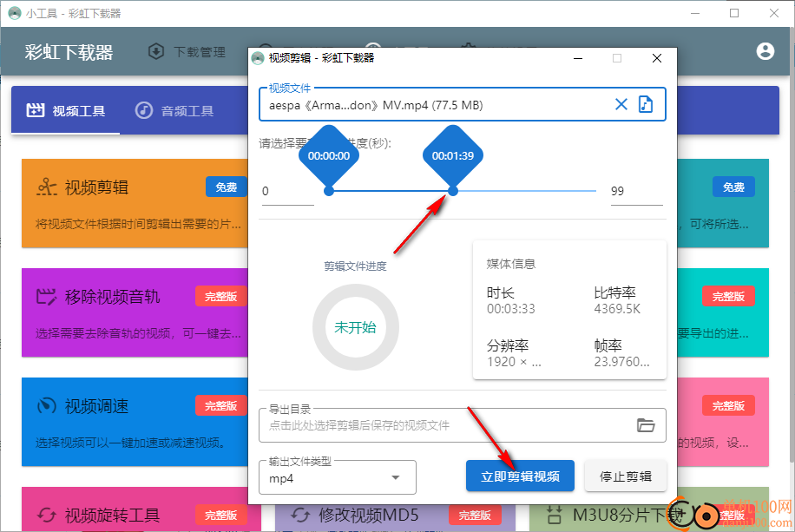Switch to 音频工具 tab
Image resolution: width=795 pixels, height=532 pixels.
(x=174, y=110)
